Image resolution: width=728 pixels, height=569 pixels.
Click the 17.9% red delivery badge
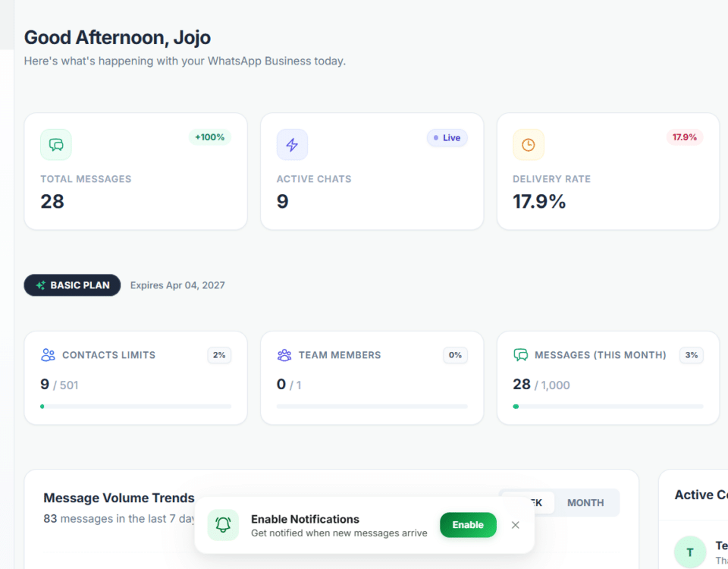point(684,137)
